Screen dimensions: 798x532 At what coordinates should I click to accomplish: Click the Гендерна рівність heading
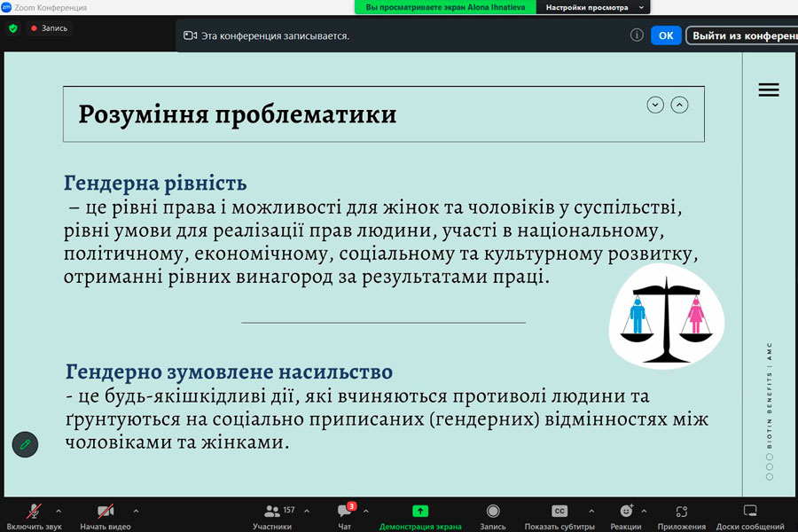[155, 184]
